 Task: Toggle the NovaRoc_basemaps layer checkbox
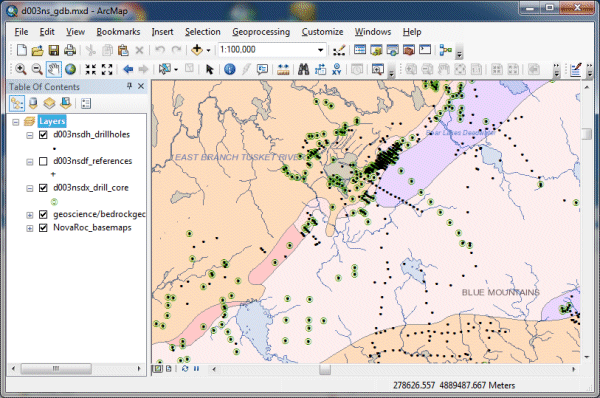click(x=43, y=228)
